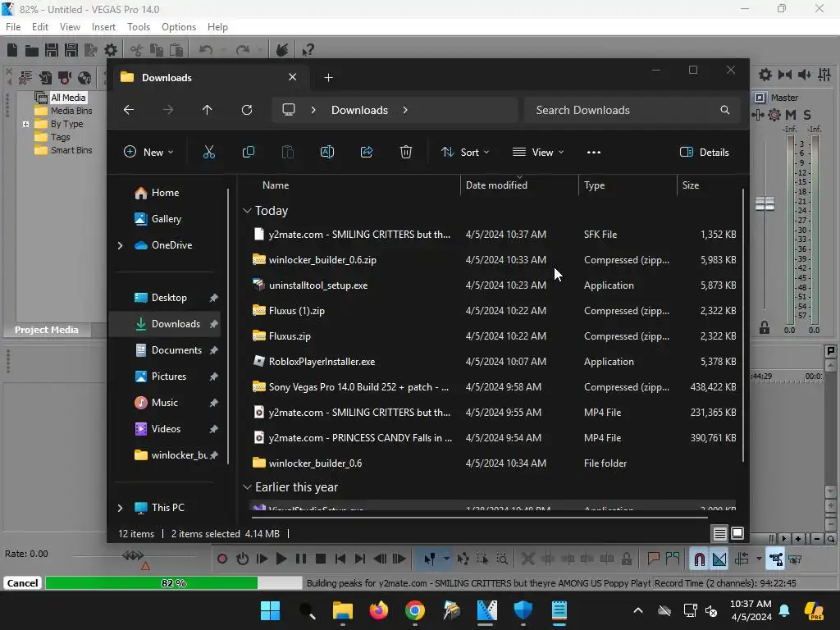Open See more options ellipsis in Explorer
Screen dimensions: 840x630
[594, 152]
